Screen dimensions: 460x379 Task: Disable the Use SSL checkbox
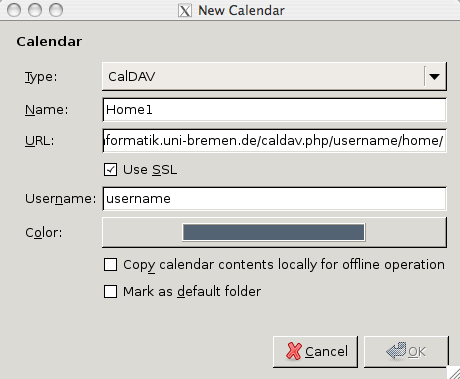(x=110, y=170)
